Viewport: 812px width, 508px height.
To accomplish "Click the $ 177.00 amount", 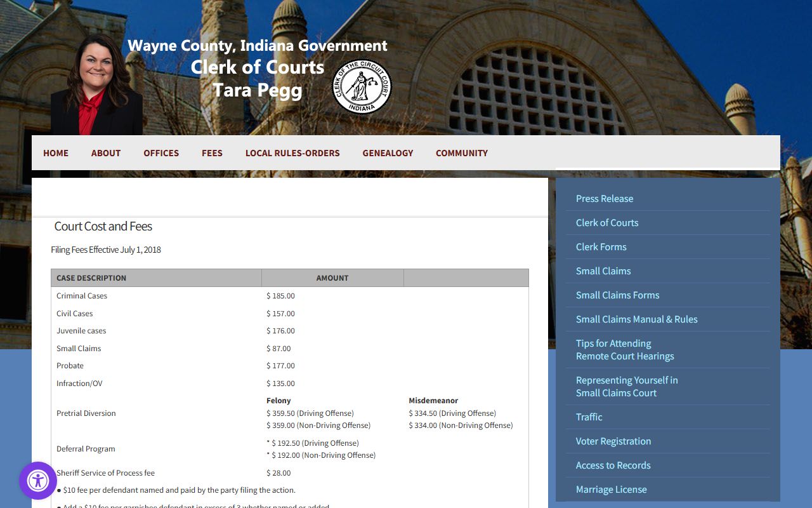I will point(280,366).
